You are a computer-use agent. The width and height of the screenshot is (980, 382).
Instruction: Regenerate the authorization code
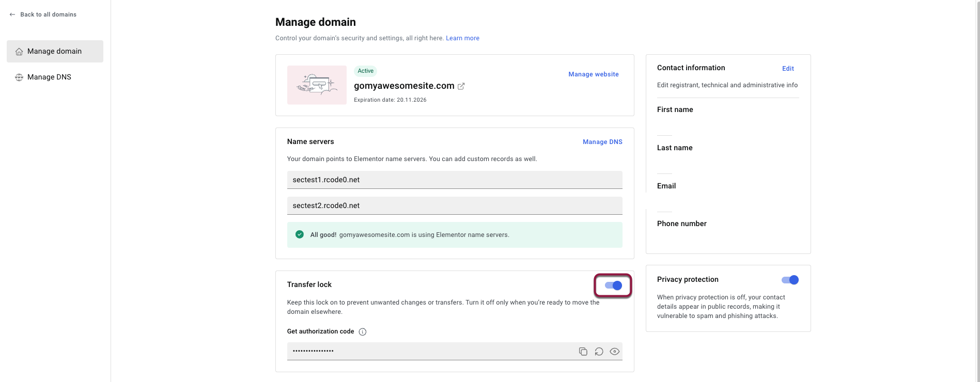coord(599,352)
